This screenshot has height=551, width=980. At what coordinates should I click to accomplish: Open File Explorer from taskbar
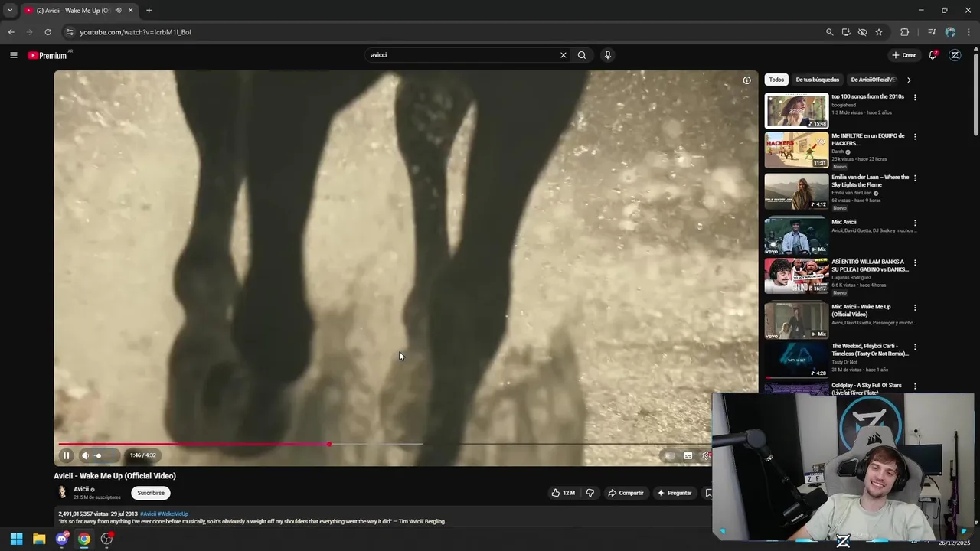[x=39, y=539]
